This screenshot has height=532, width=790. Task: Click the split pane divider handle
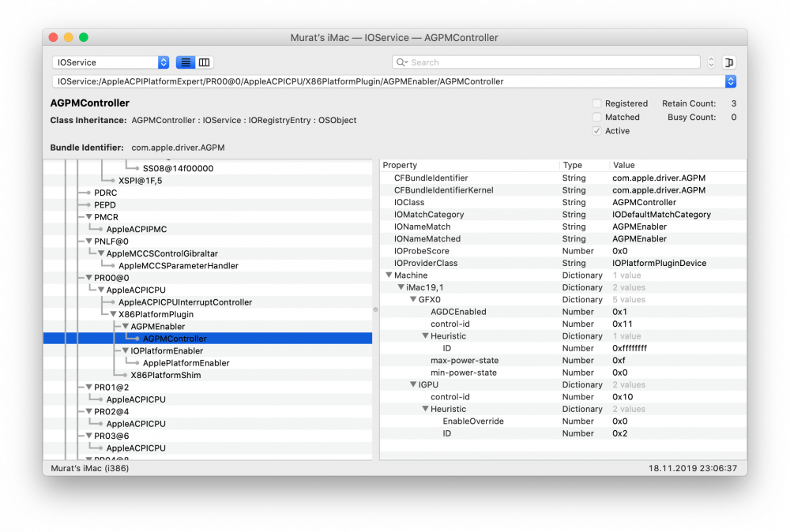[x=375, y=310]
